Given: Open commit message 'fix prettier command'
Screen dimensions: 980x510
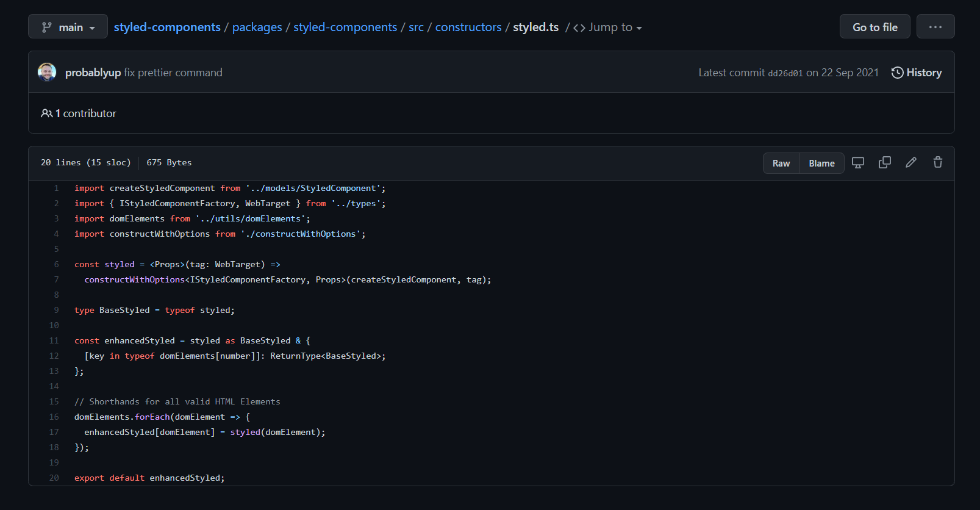Looking at the screenshot, I should pos(173,73).
